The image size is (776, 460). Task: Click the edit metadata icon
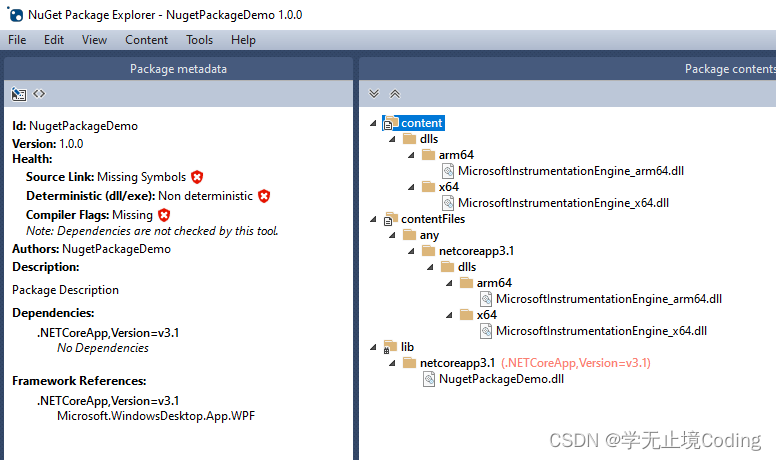pos(19,94)
